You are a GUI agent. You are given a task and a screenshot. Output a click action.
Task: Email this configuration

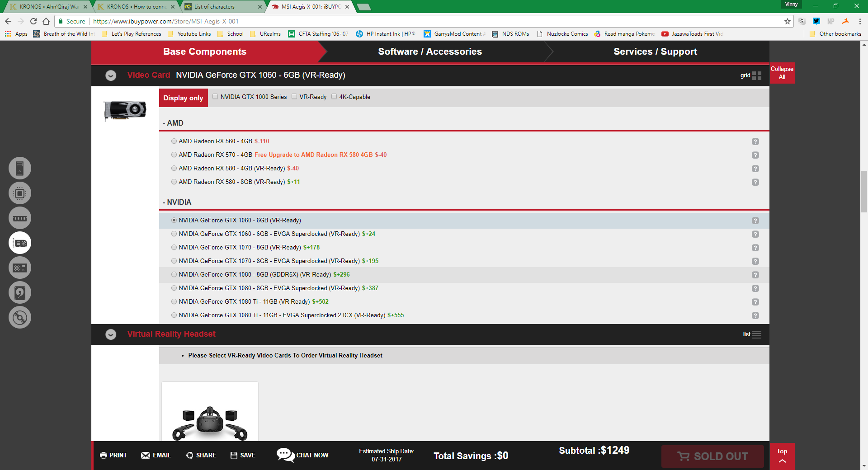[156, 455]
